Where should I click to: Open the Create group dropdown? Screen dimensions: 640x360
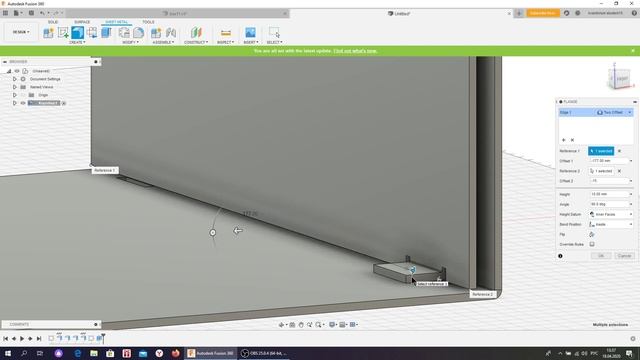click(77, 42)
